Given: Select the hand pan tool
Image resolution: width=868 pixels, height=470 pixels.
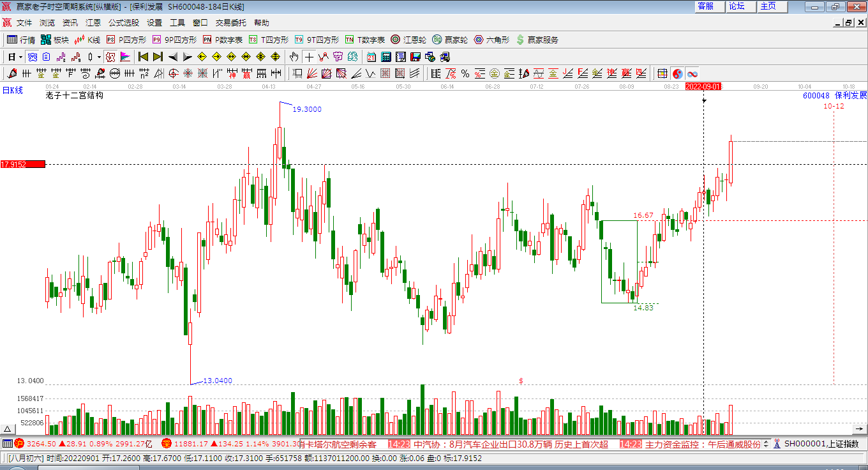Looking at the screenshot, I should 294,57.
